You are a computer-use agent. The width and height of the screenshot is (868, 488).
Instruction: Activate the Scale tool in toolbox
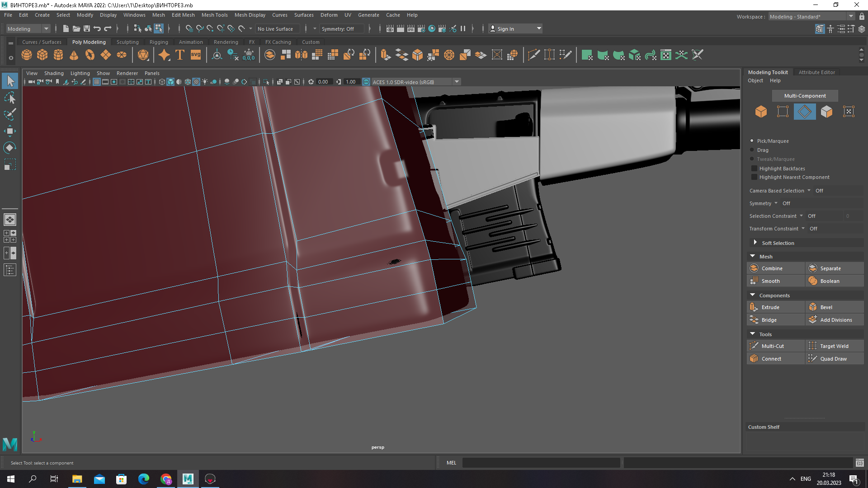point(10,164)
